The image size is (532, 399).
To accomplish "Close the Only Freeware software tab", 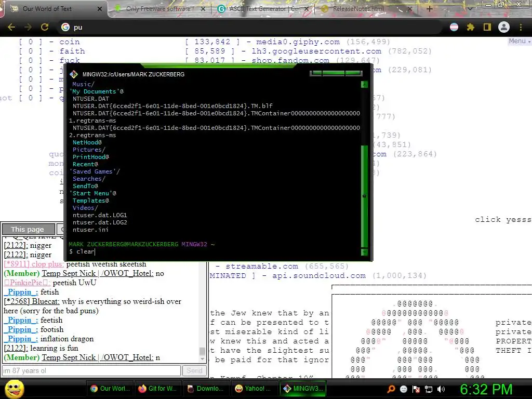I will coord(203,9).
